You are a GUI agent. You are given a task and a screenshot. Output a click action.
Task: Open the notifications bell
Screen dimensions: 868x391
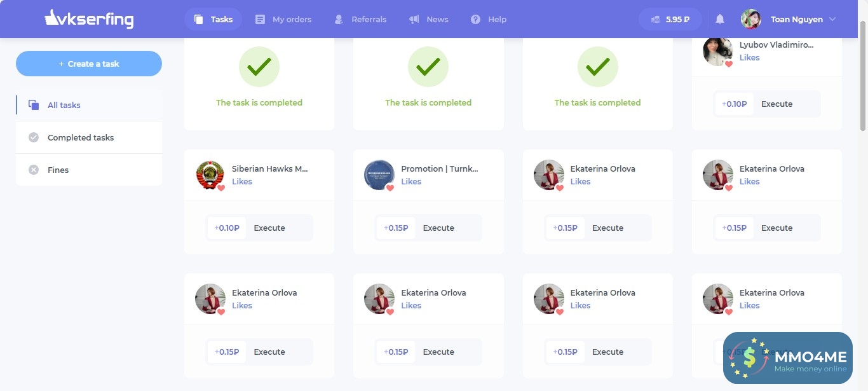719,19
